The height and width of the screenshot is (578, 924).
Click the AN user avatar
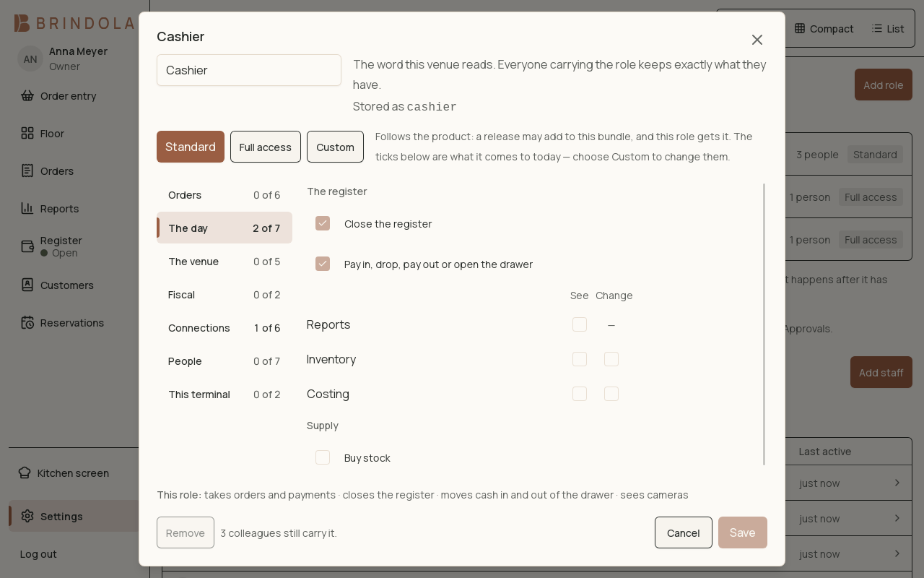tap(30, 59)
